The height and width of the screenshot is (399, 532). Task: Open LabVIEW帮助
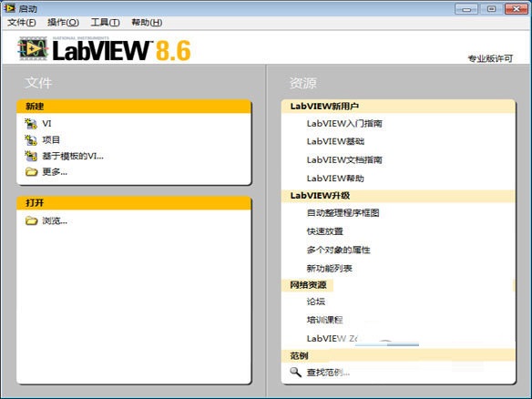point(335,179)
